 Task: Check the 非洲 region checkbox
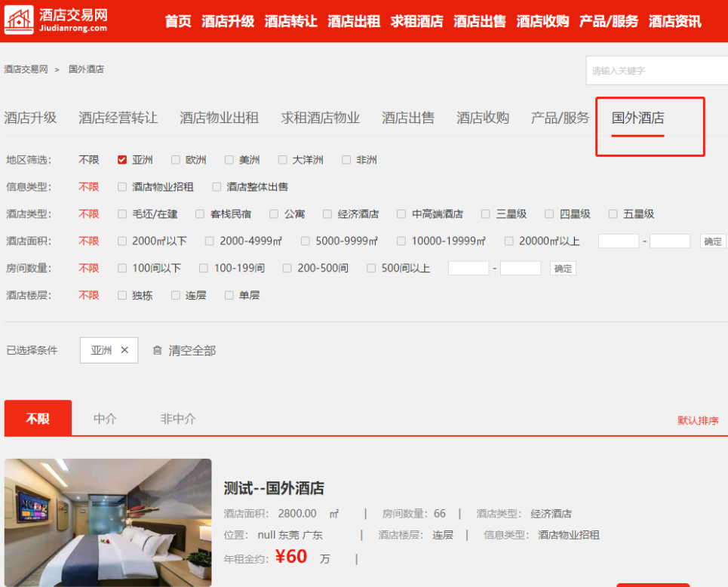[x=346, y=160]
